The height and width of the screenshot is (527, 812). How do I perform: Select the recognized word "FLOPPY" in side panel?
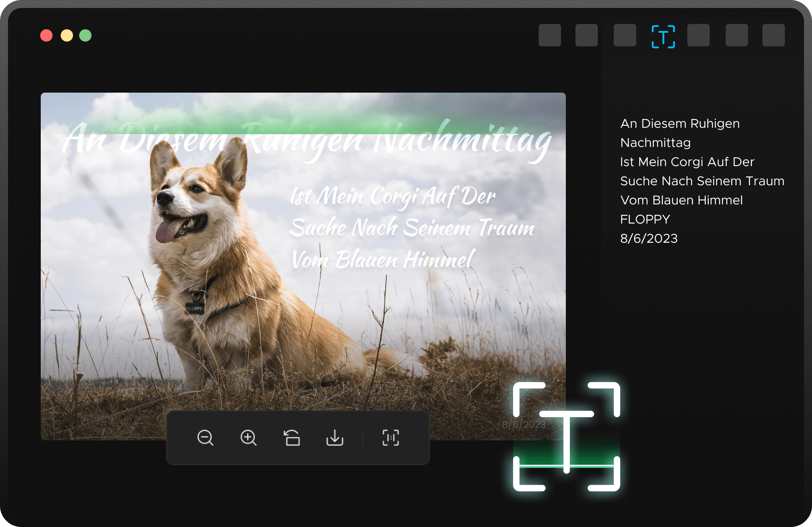[x=645, y=220]
